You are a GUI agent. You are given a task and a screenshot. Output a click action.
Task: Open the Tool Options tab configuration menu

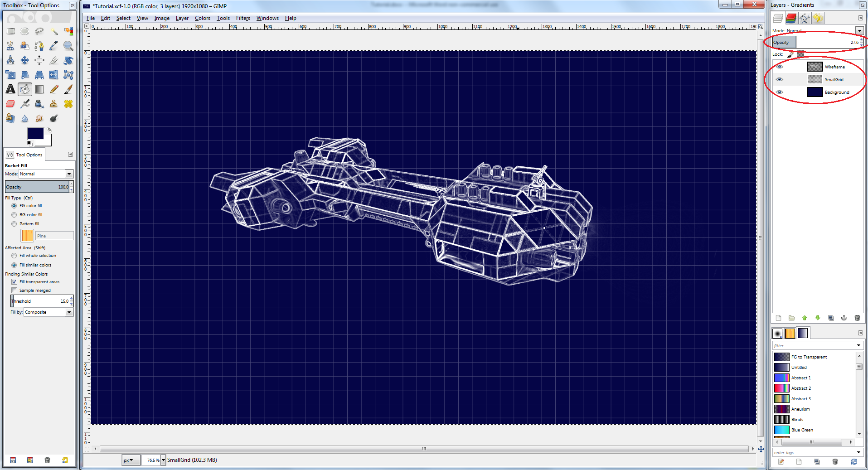tap(70, 155)
